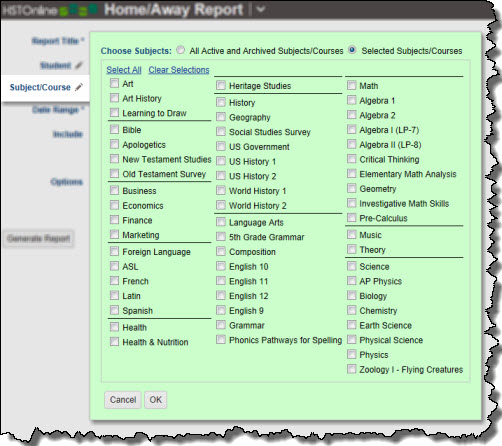Click the pencil icon next to Subject/Course
Viewport: 502px width, 446px height.
79,87
